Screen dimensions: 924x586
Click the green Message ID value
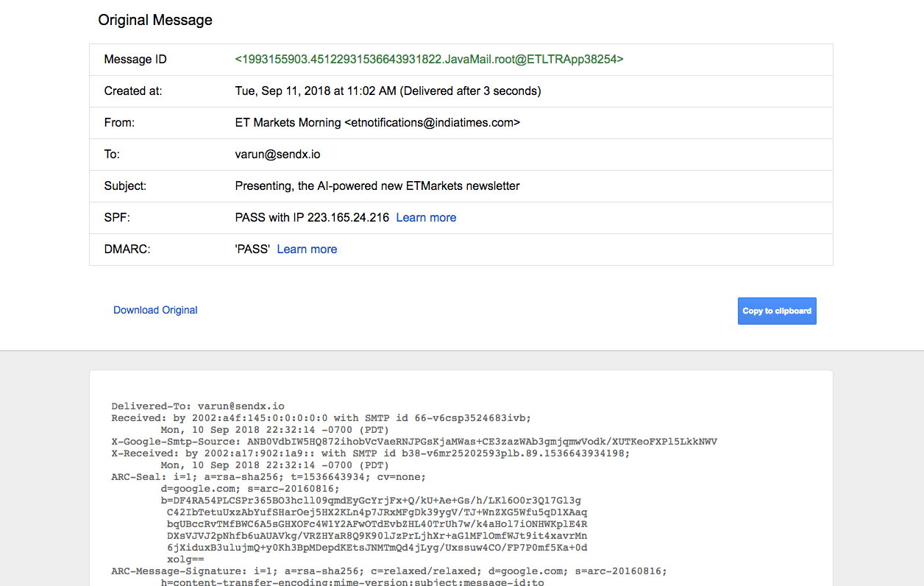coord(429,60)
